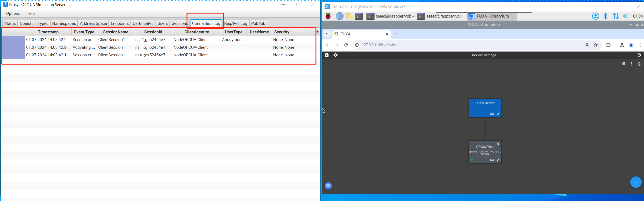Edit the FUXA Server device pencil icon
Viewport: 644px width, 201px height.
[x=498, y=114]
